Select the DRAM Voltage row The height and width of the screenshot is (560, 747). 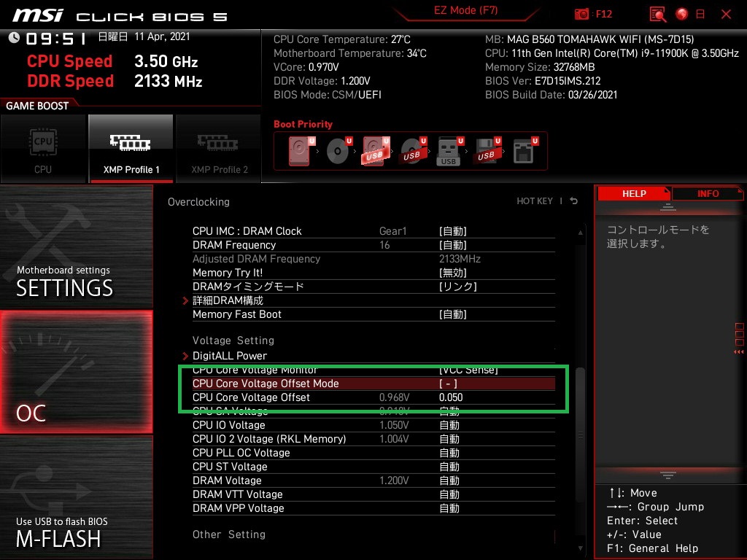[373, 480]
